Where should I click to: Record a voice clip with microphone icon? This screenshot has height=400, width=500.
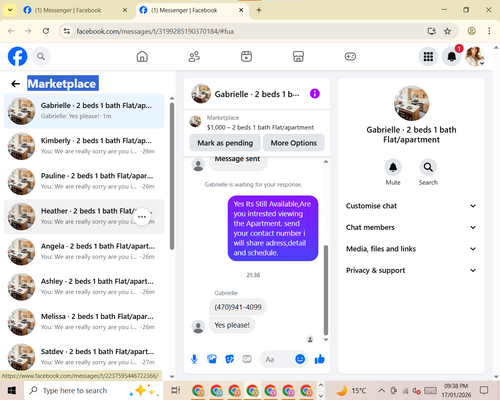pyautogui.click(x=194, y=359)
